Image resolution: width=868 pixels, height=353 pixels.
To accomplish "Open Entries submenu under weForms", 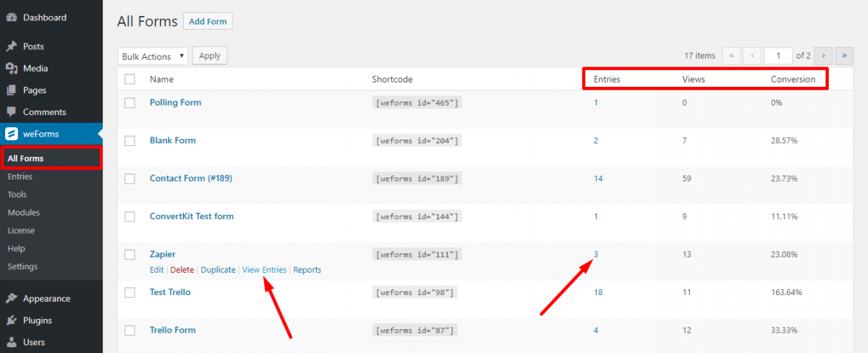I will click(20, 176).
